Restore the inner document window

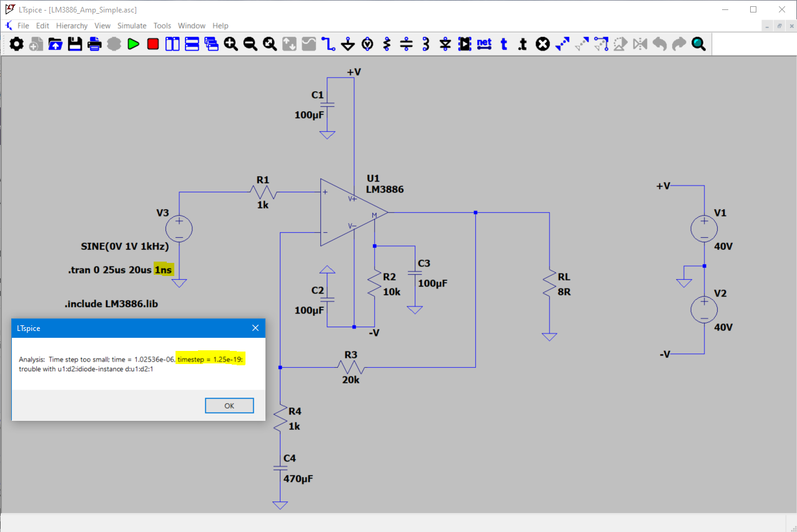pyautogui.click(x=780, y=26)
